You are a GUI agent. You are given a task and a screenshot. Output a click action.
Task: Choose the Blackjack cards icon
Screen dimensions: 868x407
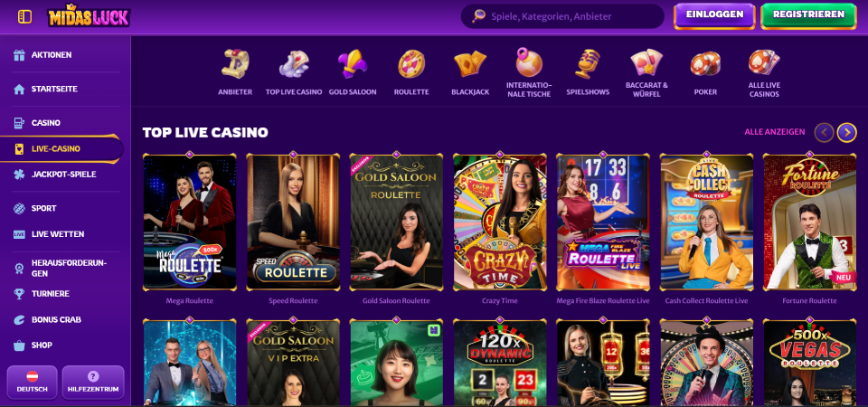coord(470,63)
